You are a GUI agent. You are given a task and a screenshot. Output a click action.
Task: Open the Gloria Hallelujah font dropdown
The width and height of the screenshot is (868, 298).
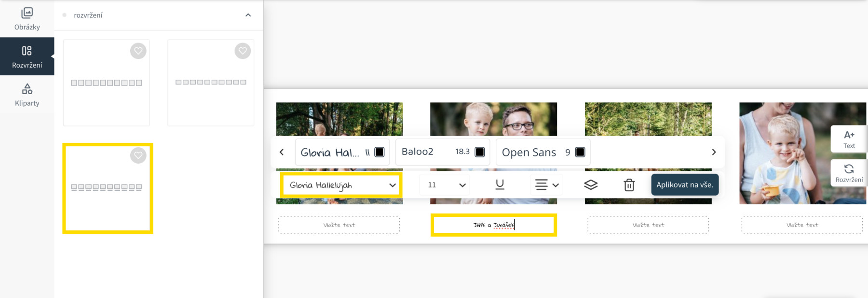pos(341,185)
